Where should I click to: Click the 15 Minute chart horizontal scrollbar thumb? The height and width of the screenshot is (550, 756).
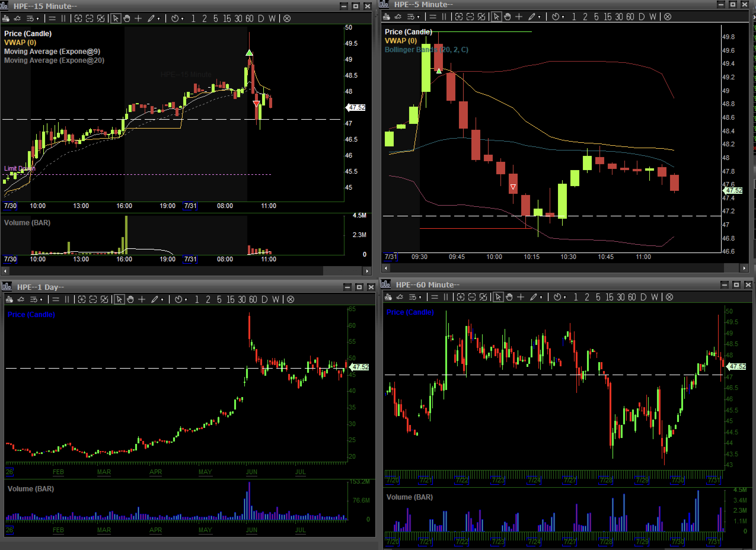coord(343,271)
